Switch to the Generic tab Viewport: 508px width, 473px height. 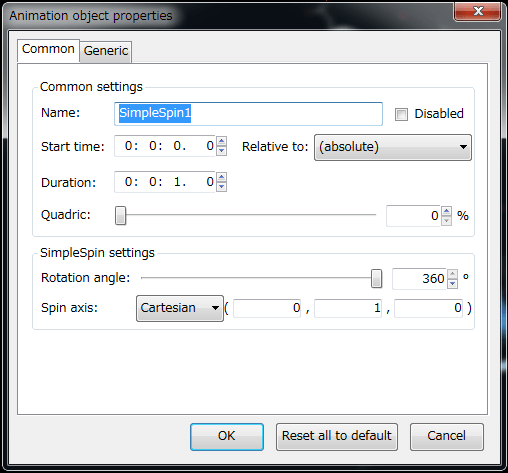(106, 51)
